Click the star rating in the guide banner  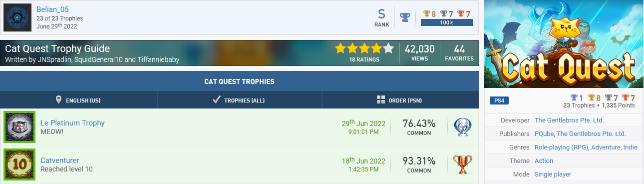point(364,48)
